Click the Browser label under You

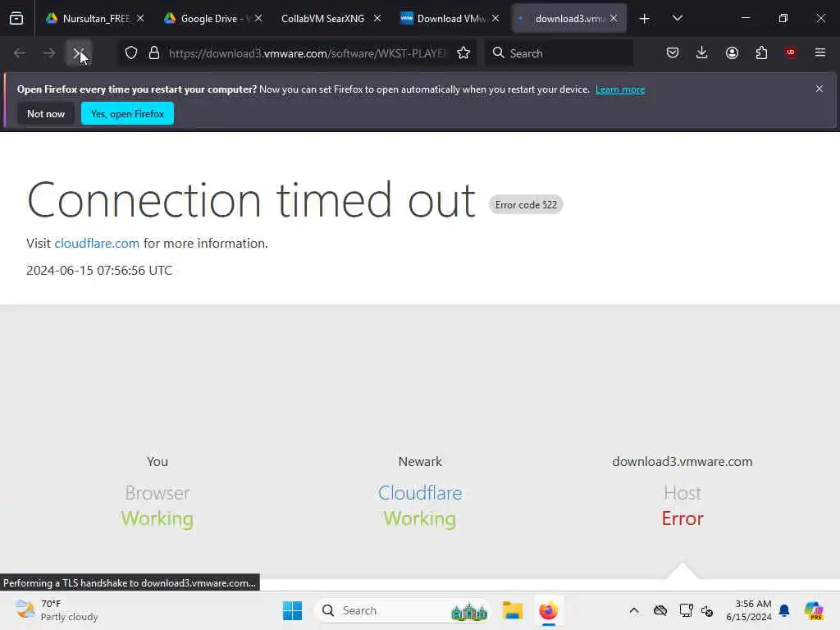[x=157, y=493]
